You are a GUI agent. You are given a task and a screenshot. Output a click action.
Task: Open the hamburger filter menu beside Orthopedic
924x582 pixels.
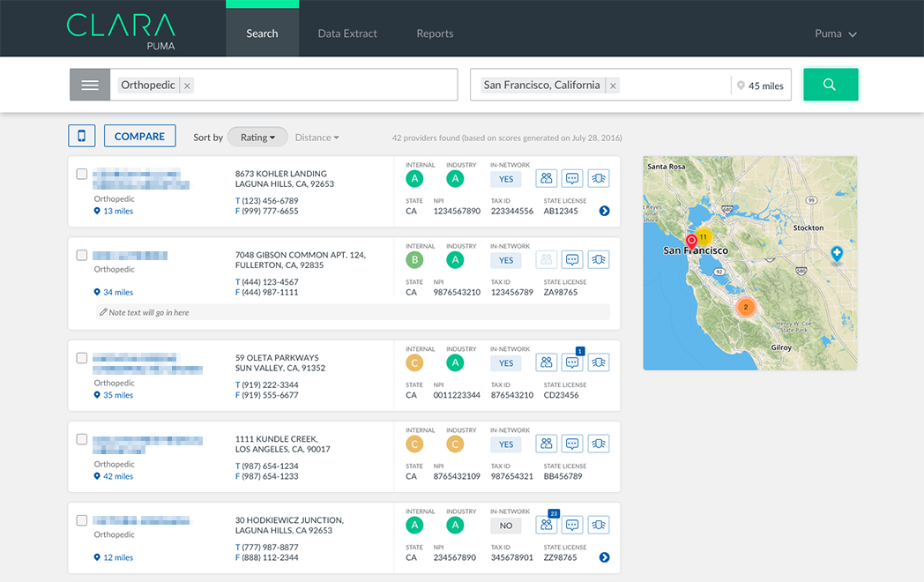click(x=90, y=85)
